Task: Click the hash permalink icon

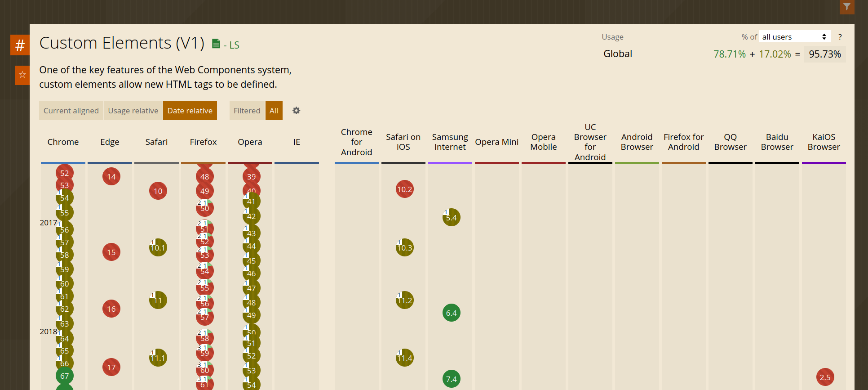Action: coord(20,45)
